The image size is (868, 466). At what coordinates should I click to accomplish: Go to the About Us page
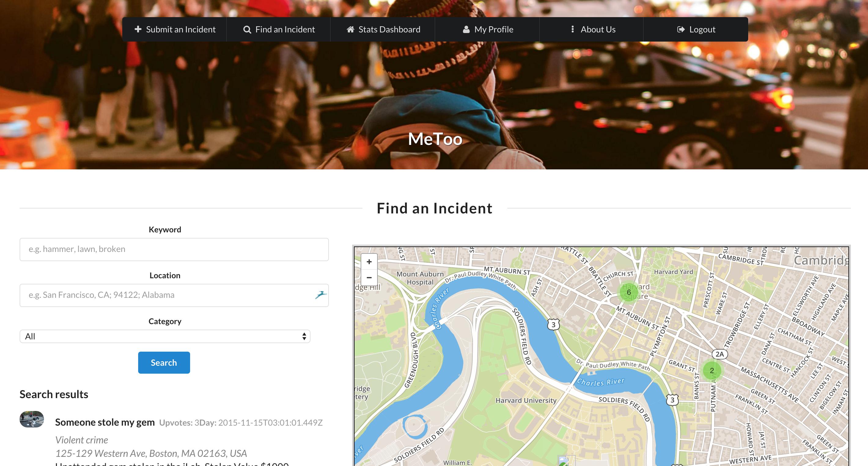pyautogui.click(x=598, y=30)
